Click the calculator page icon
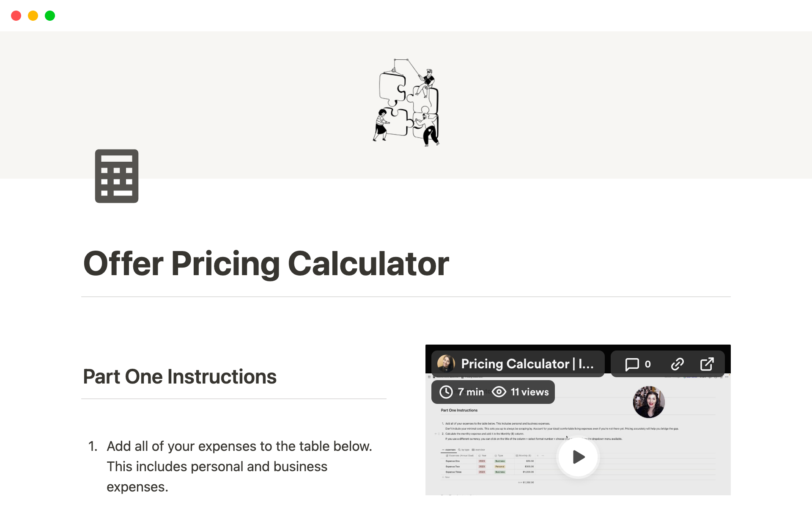The image size is (812, 508). click(x=117, y=176)
